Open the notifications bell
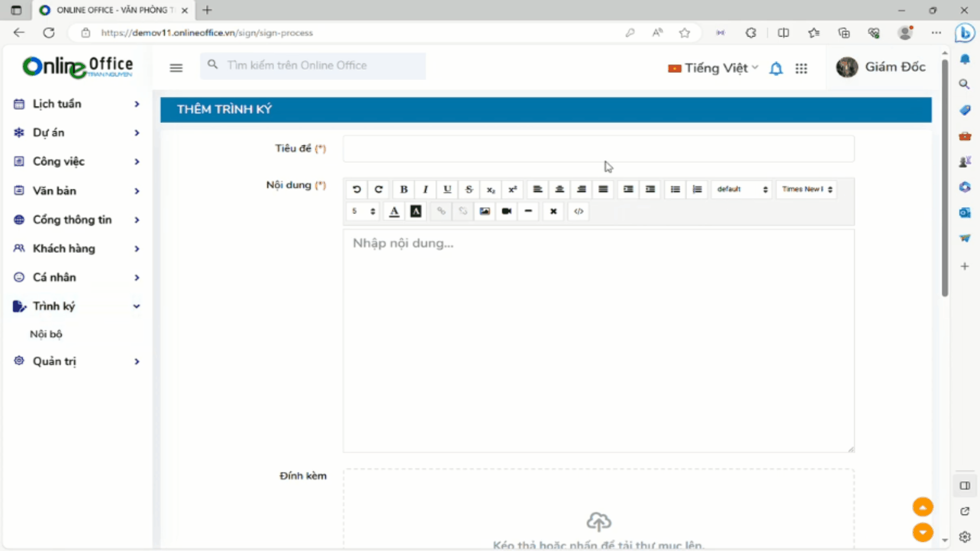 [776, 68]
